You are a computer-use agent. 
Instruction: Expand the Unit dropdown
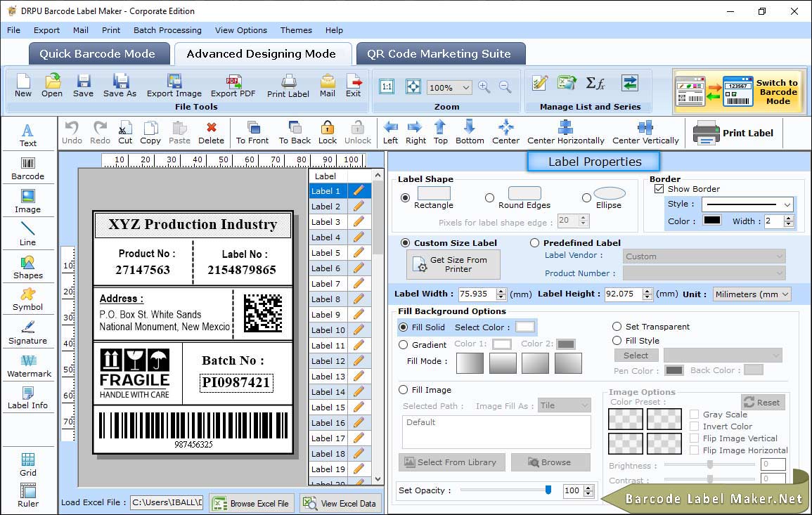752,294
